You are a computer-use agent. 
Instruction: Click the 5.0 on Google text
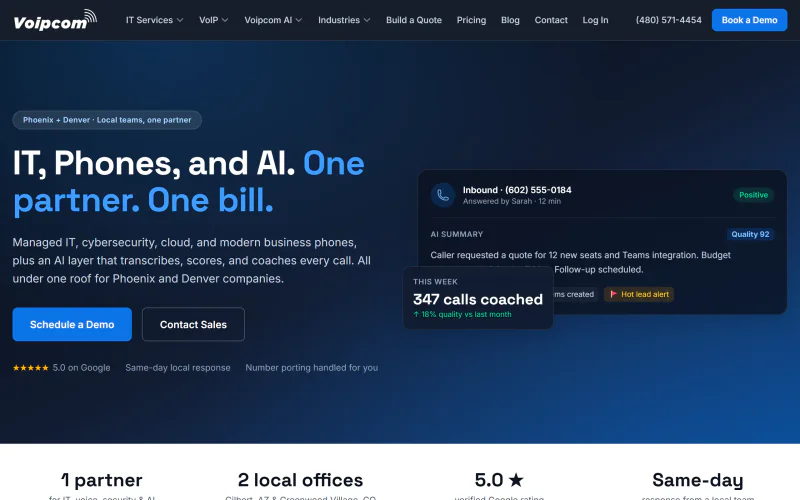tap(81, 368)
